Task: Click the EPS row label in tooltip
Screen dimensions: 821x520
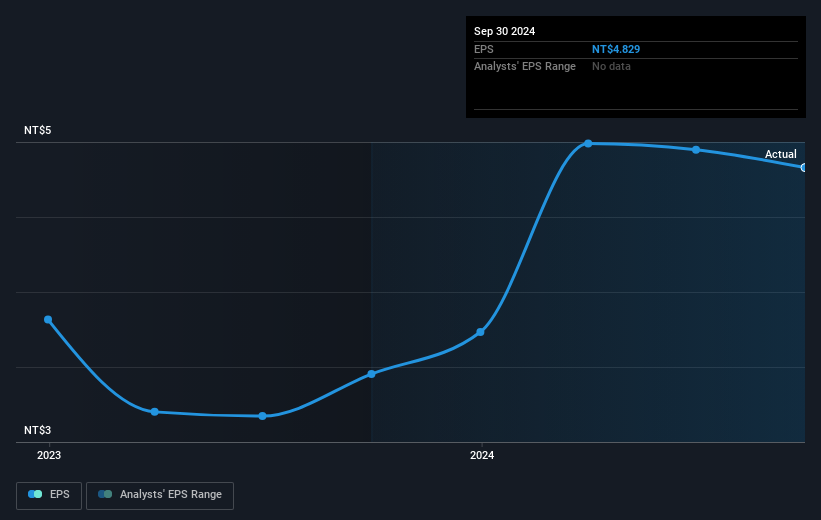Action: [x=484, y=49]
